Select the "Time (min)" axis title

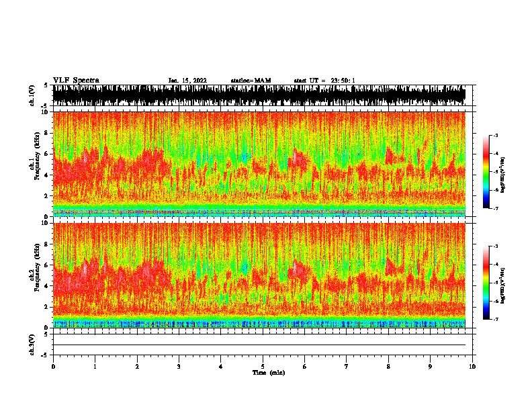click(x=269, y=373)
